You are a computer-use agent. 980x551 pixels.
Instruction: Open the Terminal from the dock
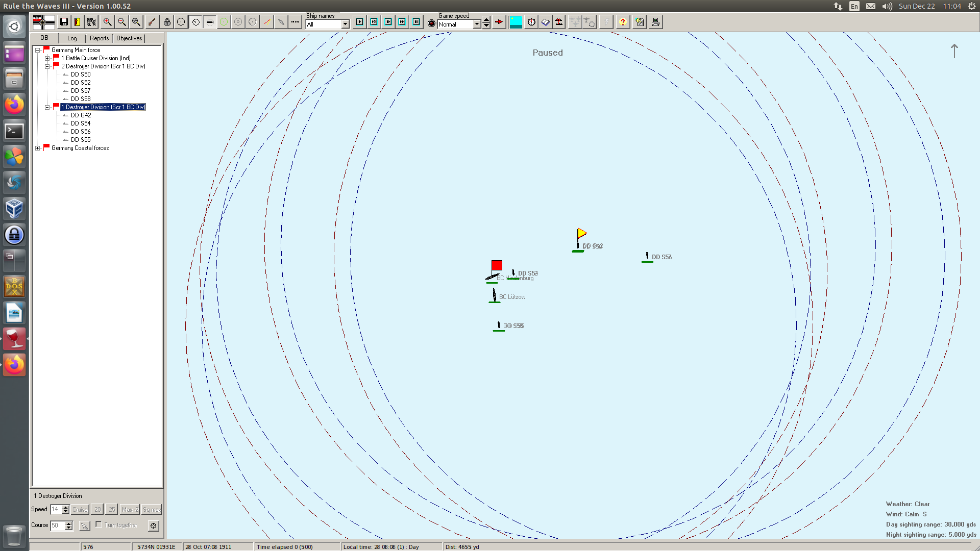pyautogui.click(x=14, y=131)
